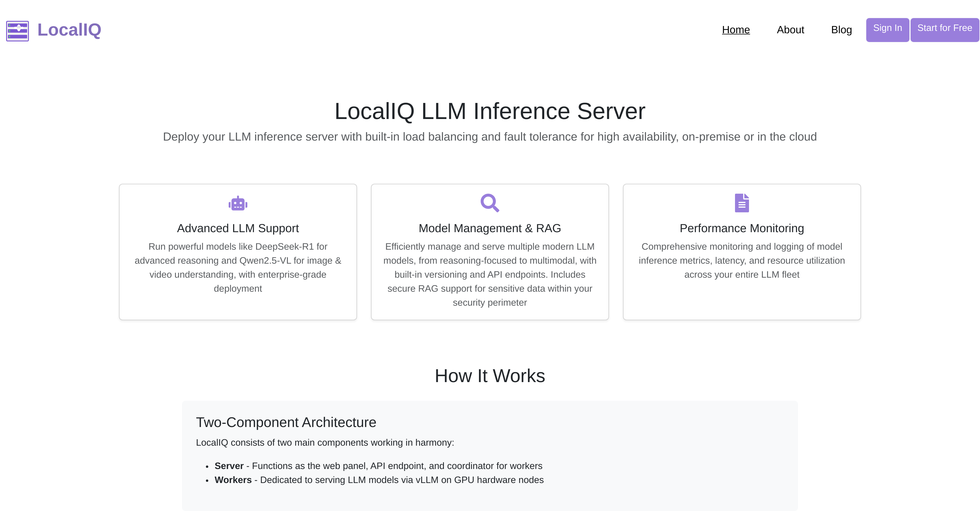The height and width of the screenshot is (511, 980).
Task: Open the Blog section
Action: click(841, 30)
